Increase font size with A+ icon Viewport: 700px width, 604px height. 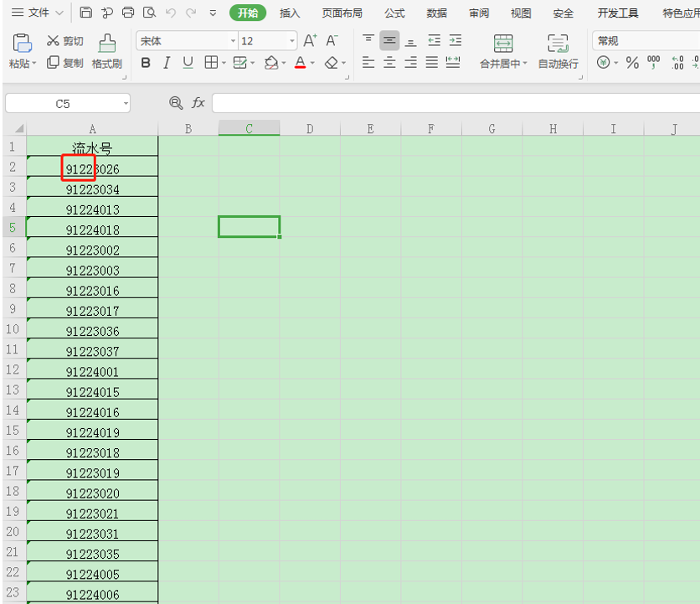coord(310,41)
